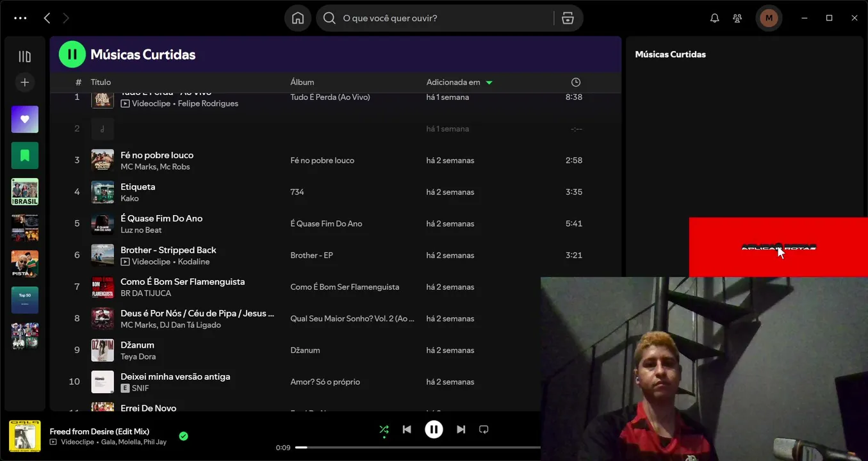Viewport: 868px width, 461px height.
Task: Open now playing Freed from Desire cover
Action: pyautogui.click(x=24, y=436)
